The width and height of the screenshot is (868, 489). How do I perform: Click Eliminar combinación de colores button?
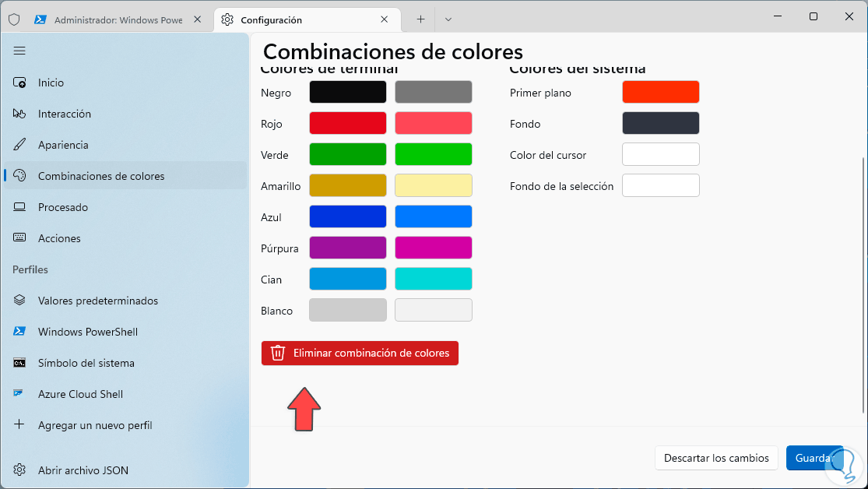(360, 353)
